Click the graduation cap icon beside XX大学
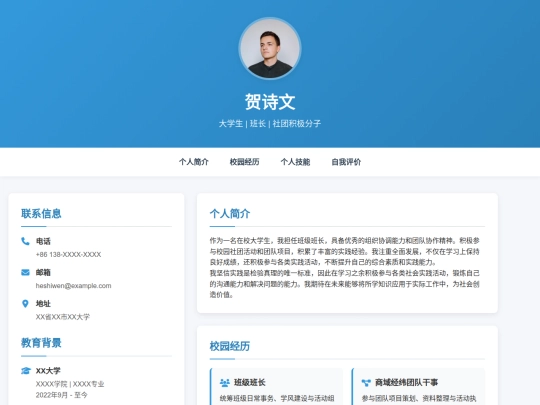Viewport: 540px width, 405px height. pos(26,371)
